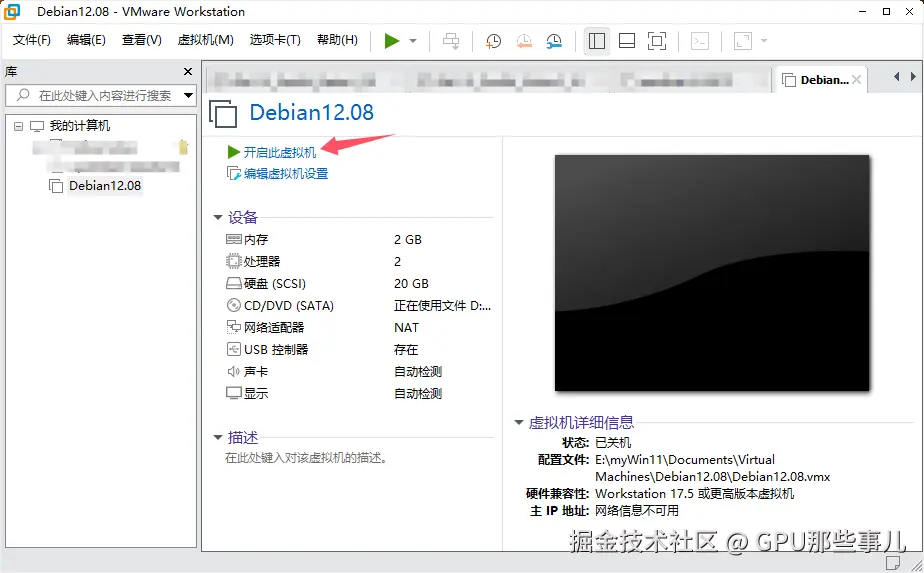This screenshot has width=924, height=573.
Task: Click Send Ctrl+Alt+Del toolbar icon
Action: click(x=451, y=41)
